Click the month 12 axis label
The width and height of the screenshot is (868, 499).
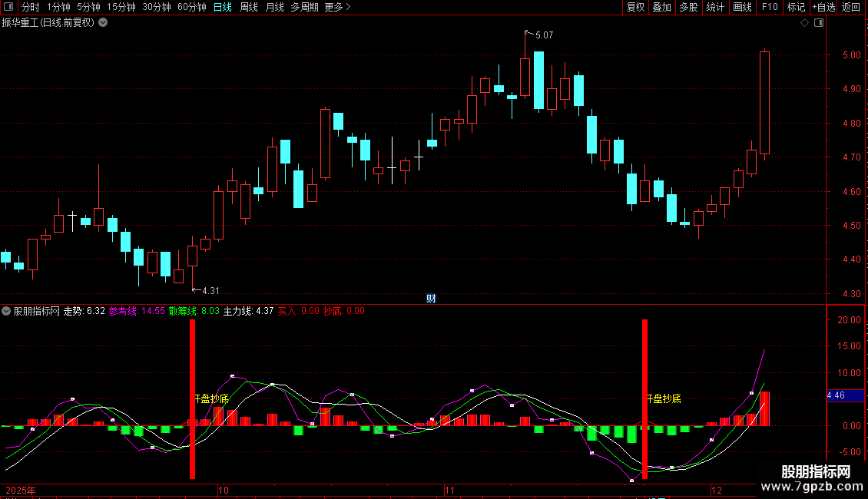click(x=717, y=491)
